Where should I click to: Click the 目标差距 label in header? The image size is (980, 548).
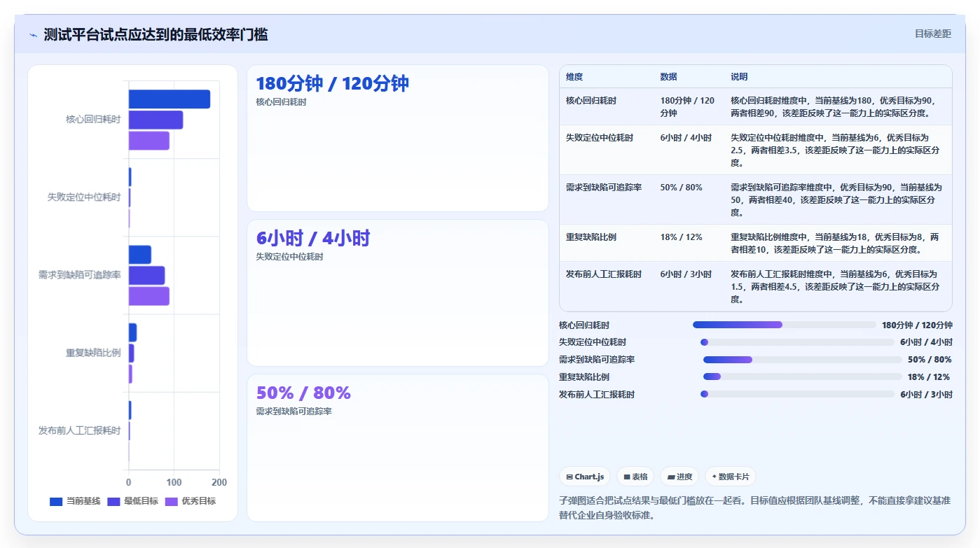pos(933,34)
